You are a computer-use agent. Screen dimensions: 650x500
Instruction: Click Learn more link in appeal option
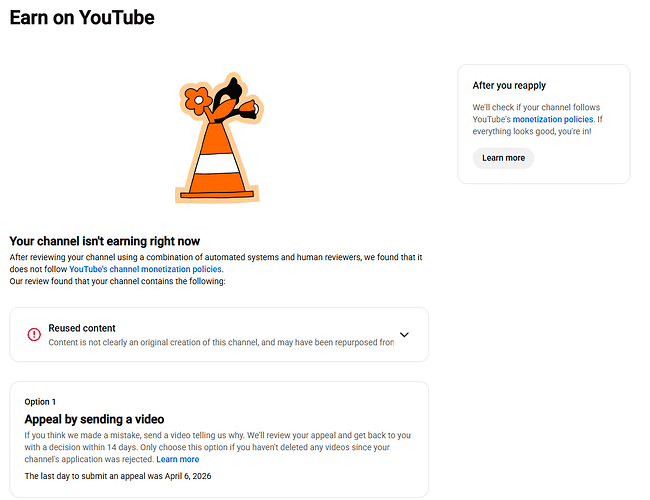[x=177, y=459]
